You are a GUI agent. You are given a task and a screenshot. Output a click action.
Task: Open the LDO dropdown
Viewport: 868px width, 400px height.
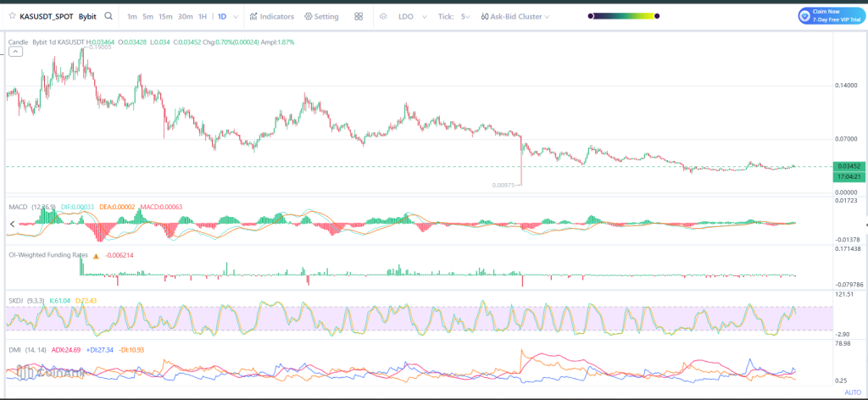tap(411, 16)
